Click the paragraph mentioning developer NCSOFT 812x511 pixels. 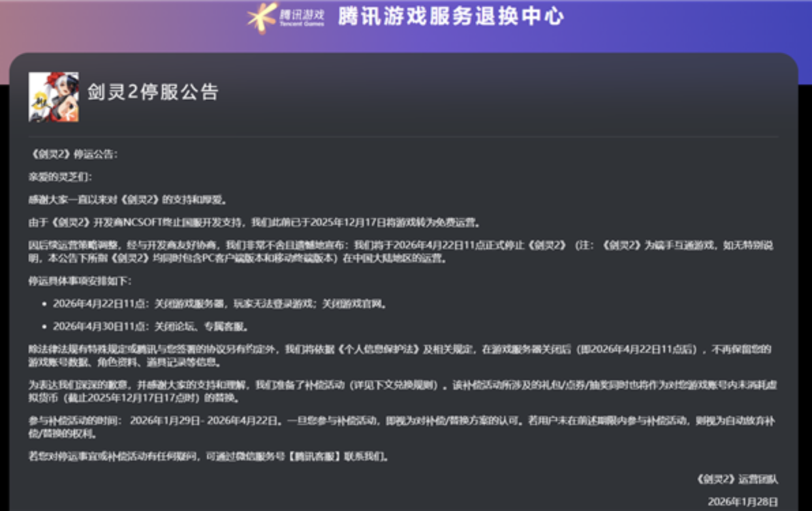[253, 222]
